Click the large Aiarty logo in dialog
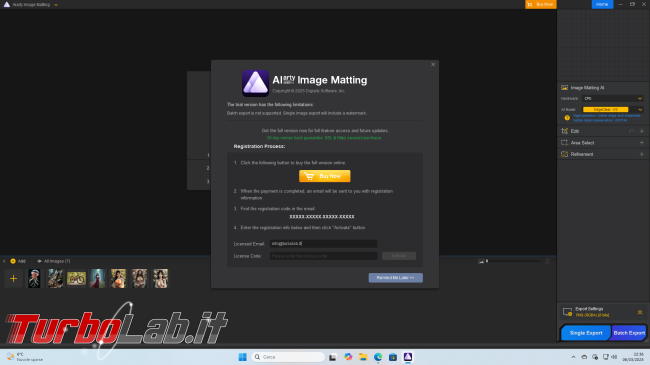 click(255, 83)
